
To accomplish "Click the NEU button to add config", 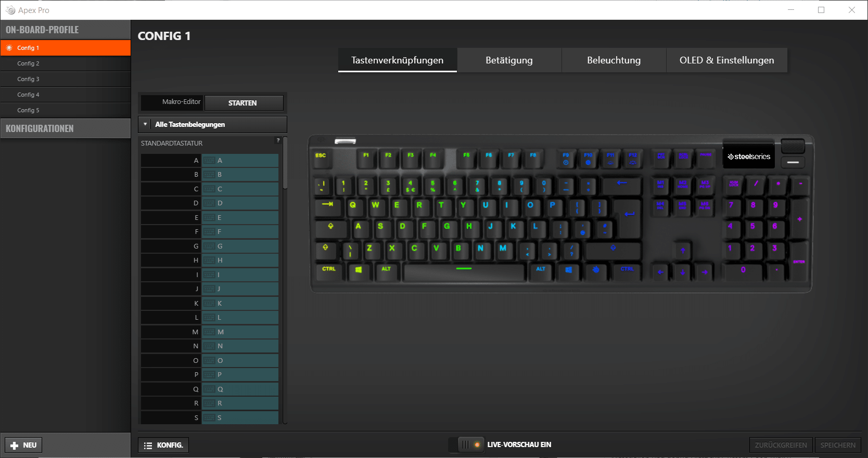I will coord(24,445).
